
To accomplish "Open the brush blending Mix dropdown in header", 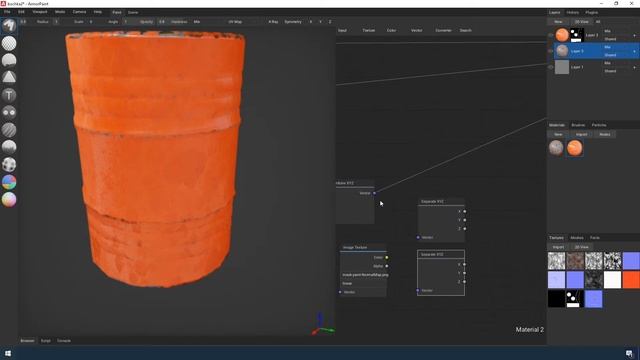I will 207,22.
